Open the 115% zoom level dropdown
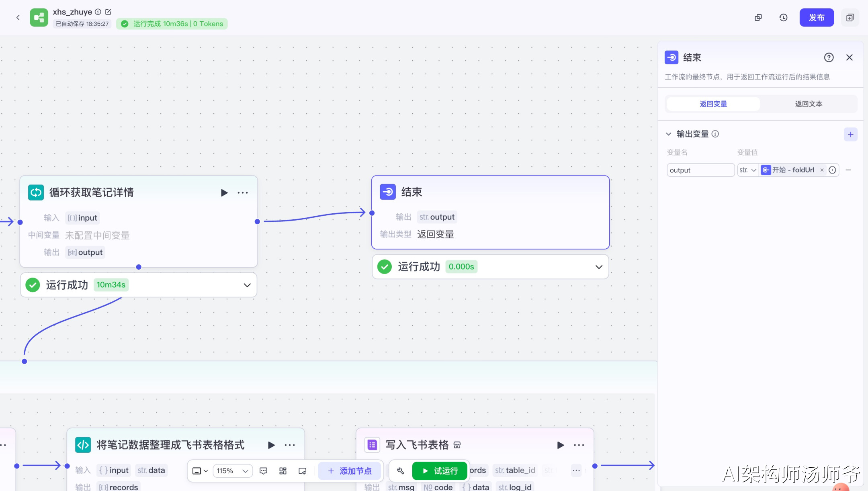 tap(233, 471)
